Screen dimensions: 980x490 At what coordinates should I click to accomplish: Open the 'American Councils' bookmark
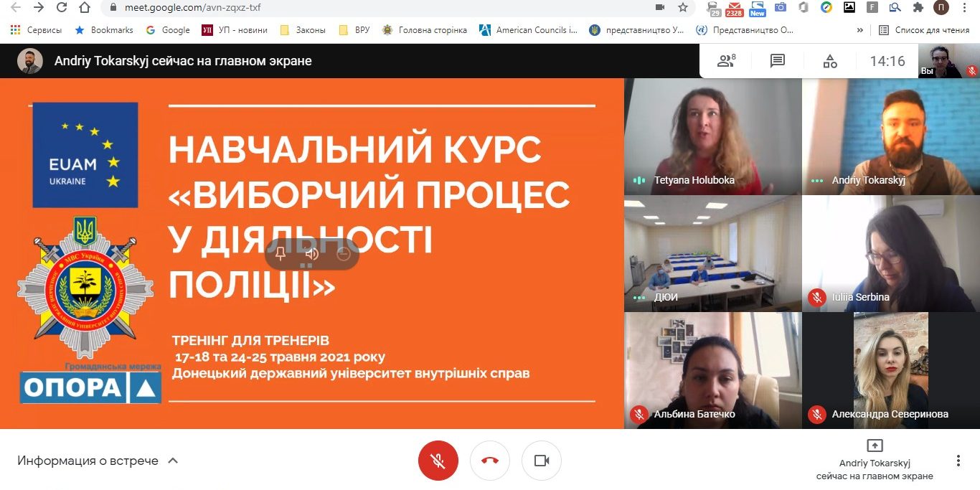tap(528, 30)
